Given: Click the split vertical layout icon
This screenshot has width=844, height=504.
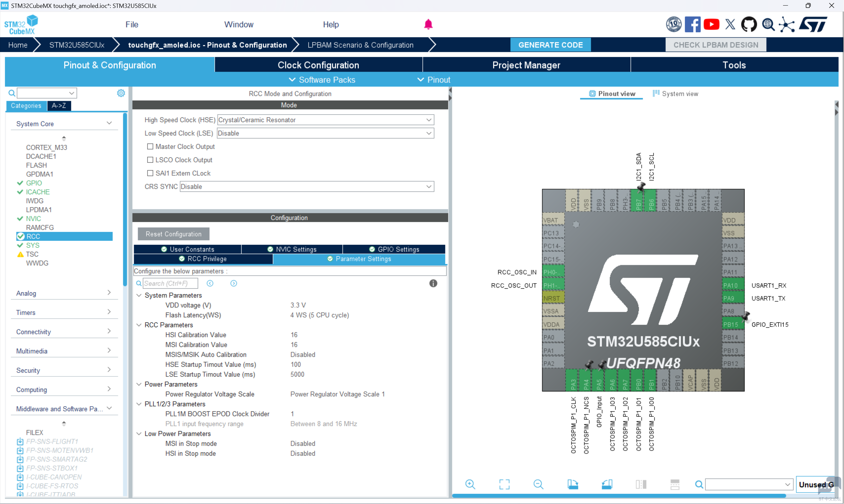Looking at the screenshot, I should [x=641, y=484].
